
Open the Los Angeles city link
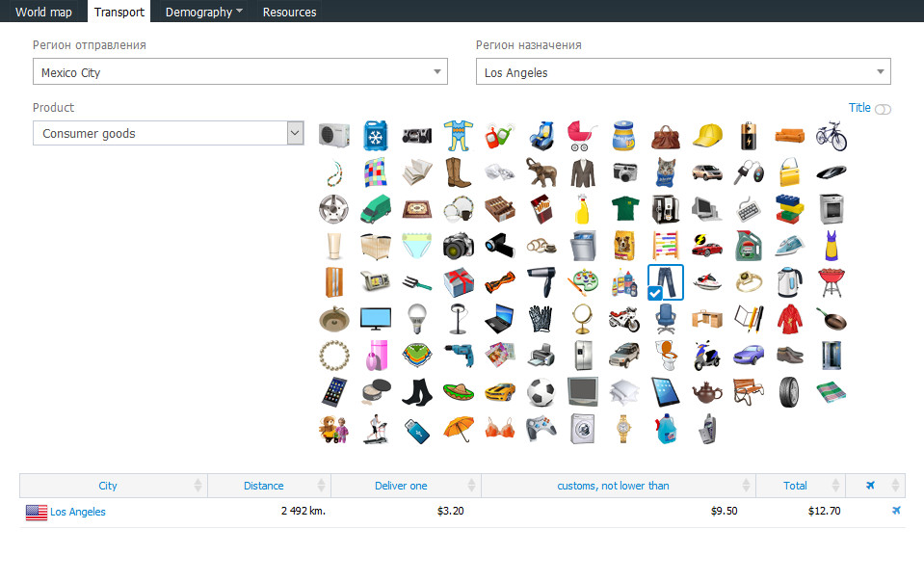click(x=78, y=512)
